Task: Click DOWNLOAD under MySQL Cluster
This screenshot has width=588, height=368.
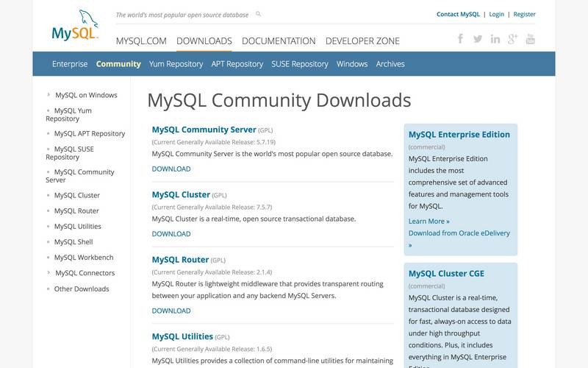Action: [171, 234]
